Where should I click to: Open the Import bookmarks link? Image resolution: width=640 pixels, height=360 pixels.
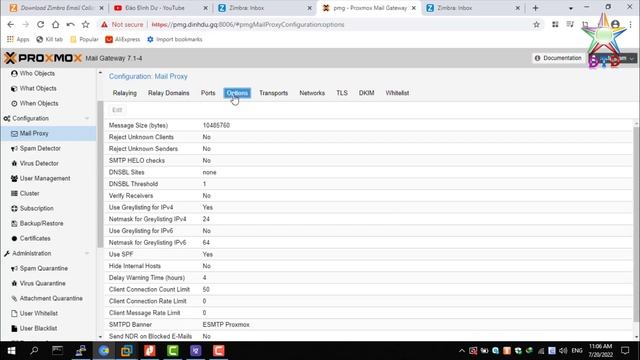click(x=174, y=40)
